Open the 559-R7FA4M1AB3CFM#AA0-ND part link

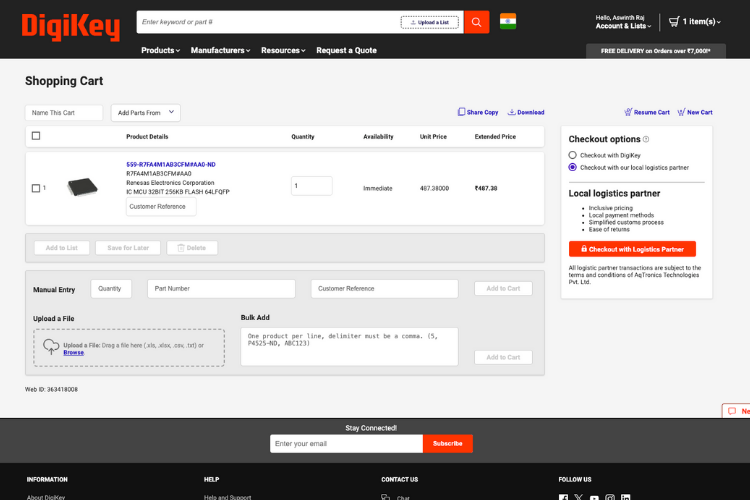(171, 164)
